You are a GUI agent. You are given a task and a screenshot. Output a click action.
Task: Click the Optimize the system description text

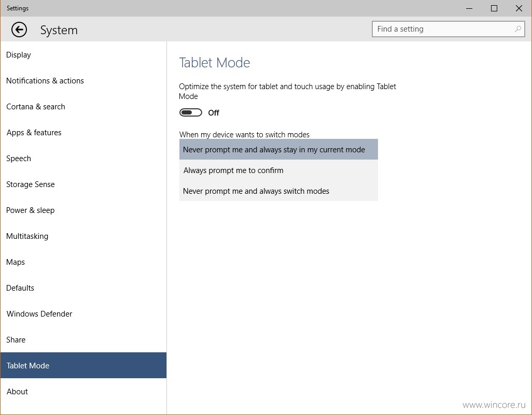coord(287,91)
